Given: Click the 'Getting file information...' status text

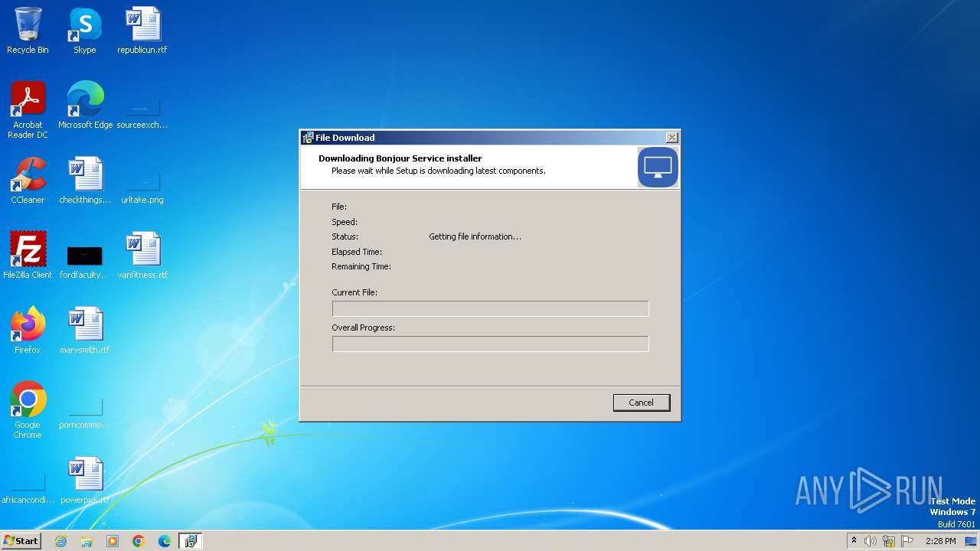Looking at the screenshot, I should (475, 236).
